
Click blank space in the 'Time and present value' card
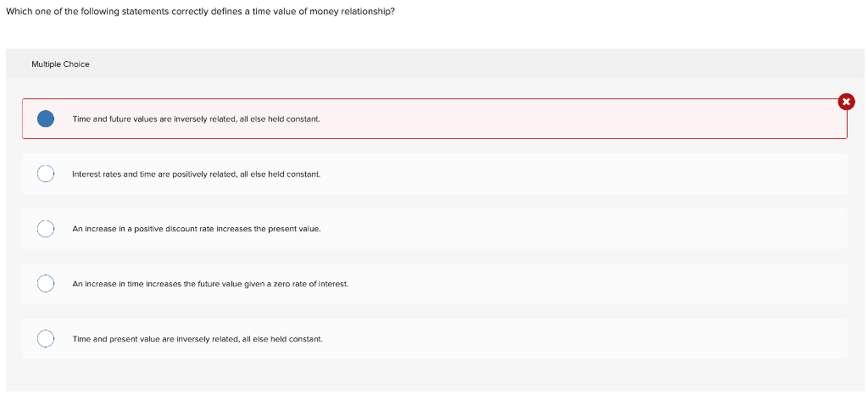581,339
